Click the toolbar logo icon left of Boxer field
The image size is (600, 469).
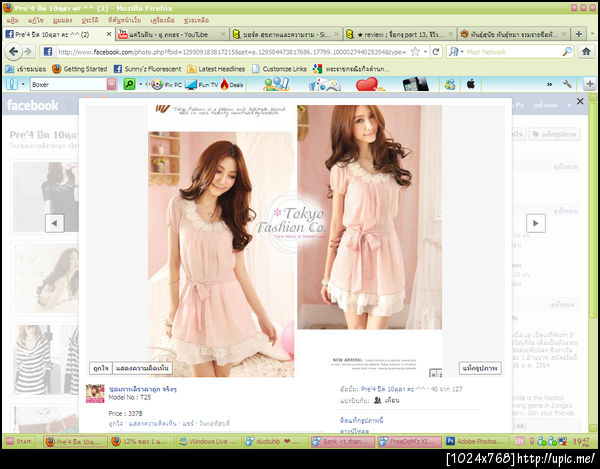(x=11, y=84)
